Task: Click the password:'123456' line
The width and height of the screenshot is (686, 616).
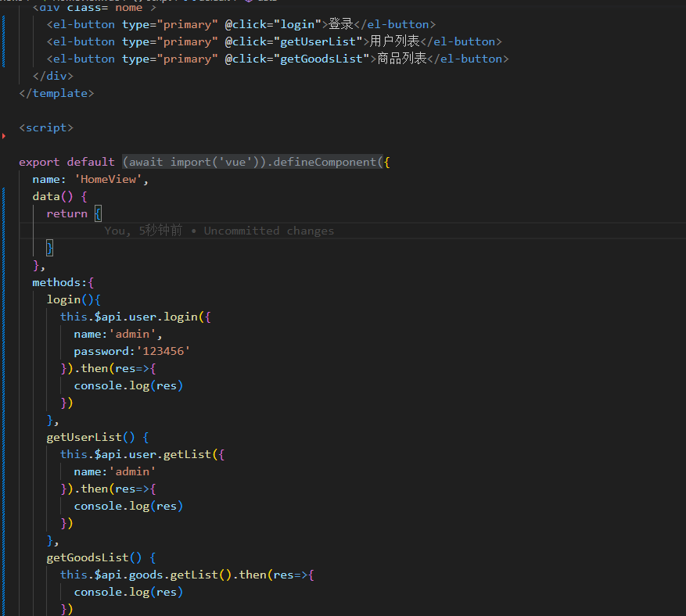Action: coord(131,351)
